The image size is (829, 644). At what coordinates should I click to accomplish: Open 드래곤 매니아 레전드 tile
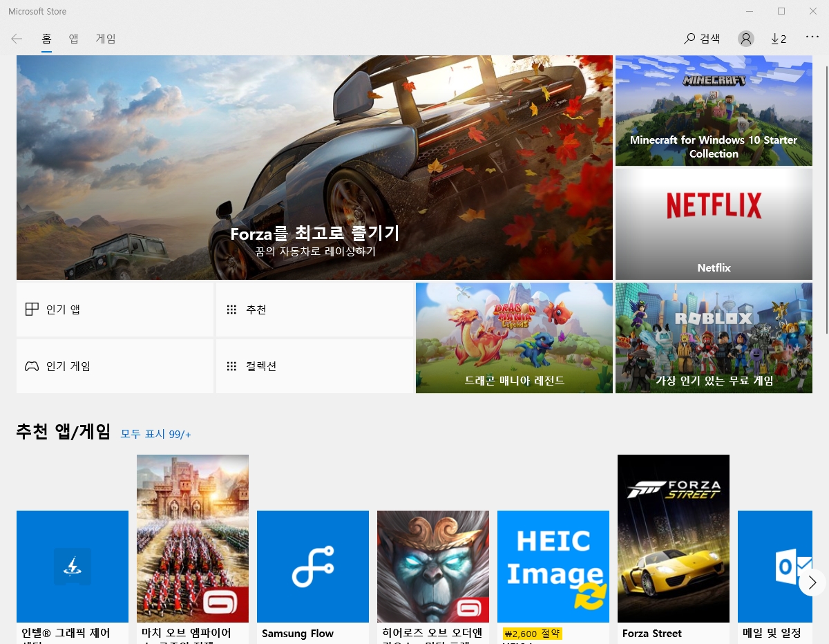click(x=514, y=338)
